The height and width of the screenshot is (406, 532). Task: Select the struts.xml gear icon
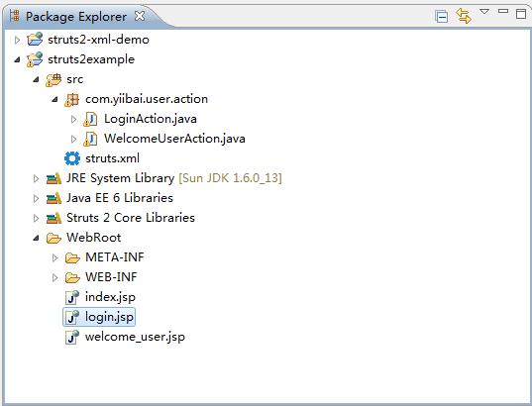pyautogui.click(x=72, y=158)
